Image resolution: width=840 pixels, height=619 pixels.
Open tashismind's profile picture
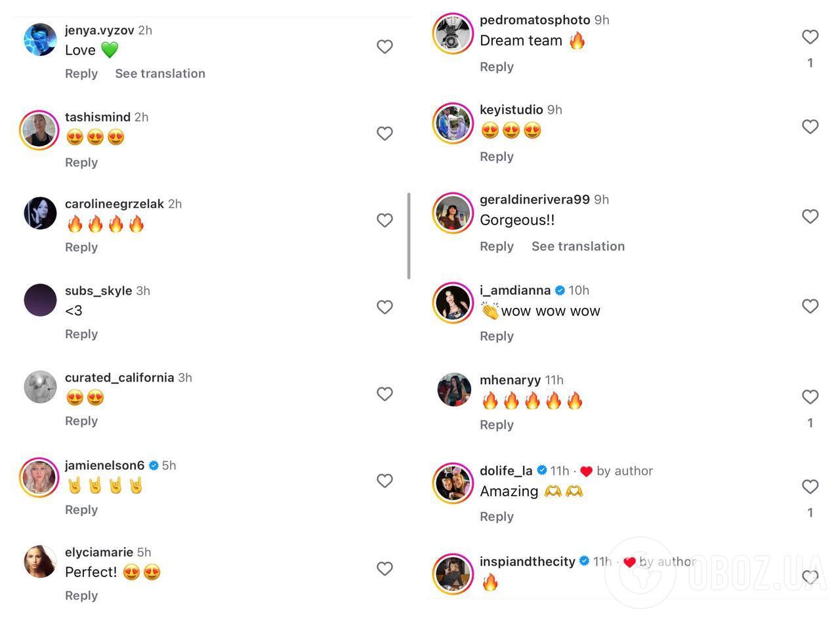(x=40, y=130)
